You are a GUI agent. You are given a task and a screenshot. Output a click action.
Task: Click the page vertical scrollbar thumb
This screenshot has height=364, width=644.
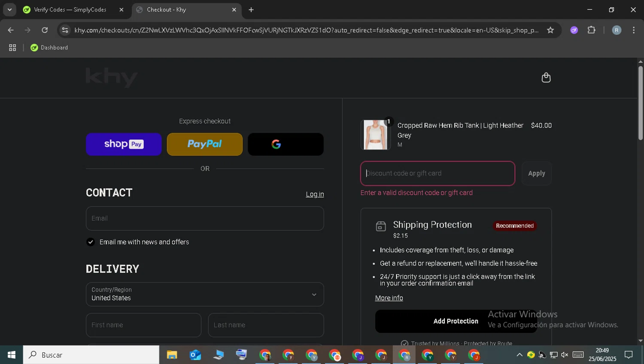click(x=640, y=103)
